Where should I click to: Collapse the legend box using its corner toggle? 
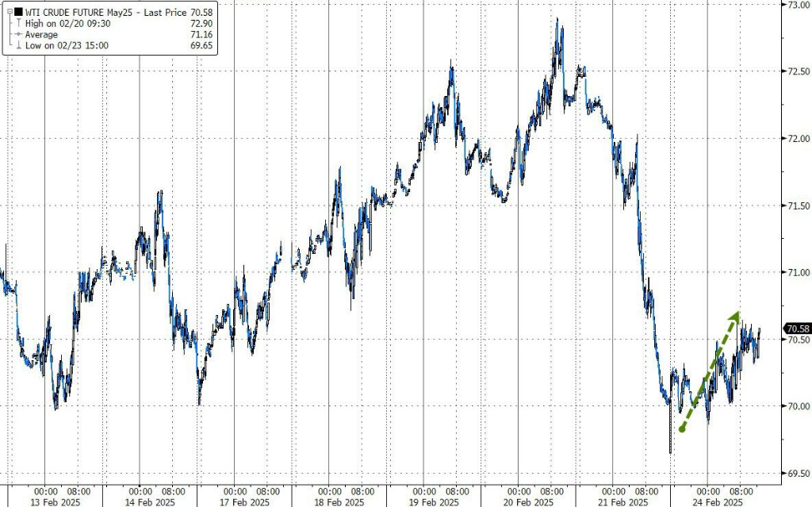(x=10, y=11)
